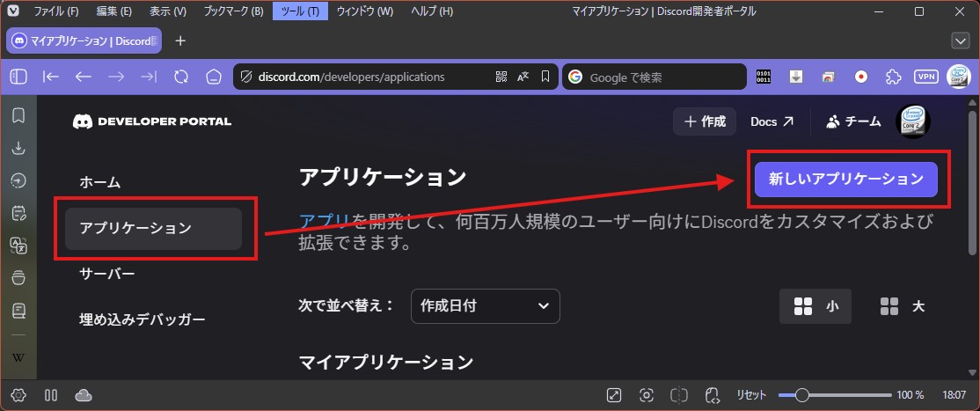Open Downloads panel in sidebar

point(18,148)
